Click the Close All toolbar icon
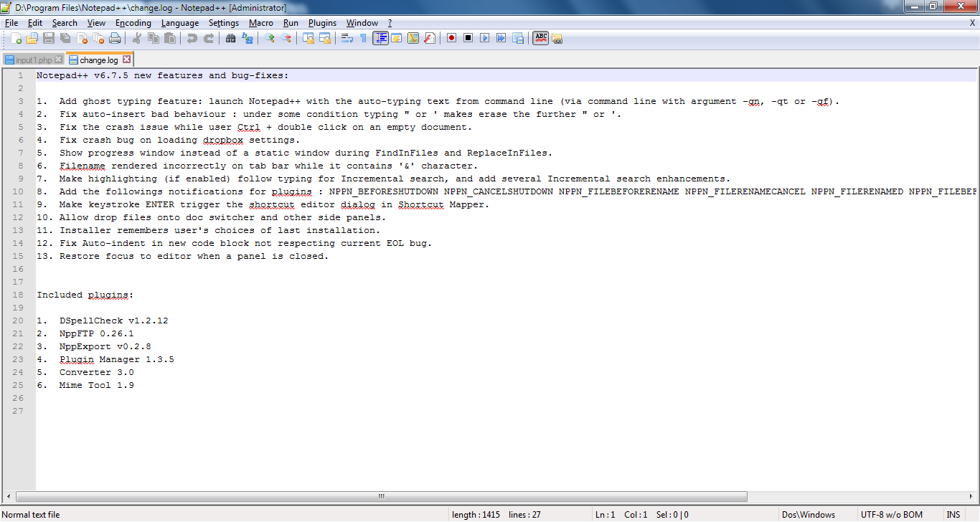Viewport: 980px width, 522px height. [98, 38]
